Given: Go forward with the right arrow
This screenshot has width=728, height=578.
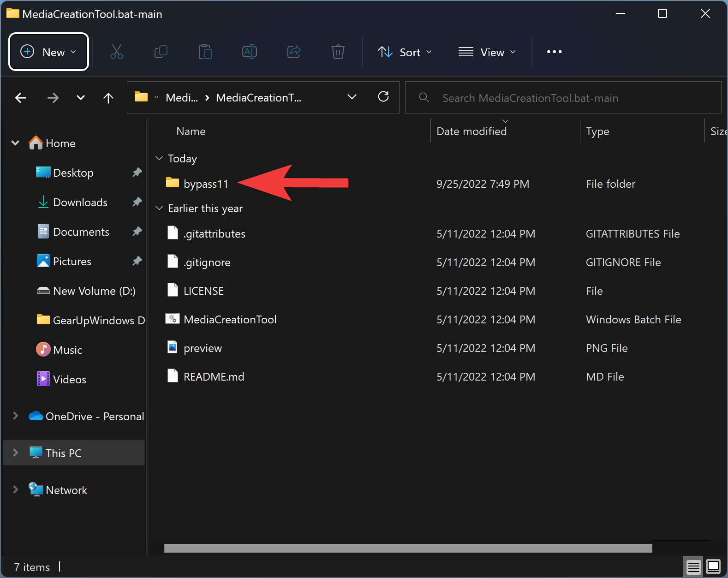Looking at the screenshot, I should click(53, 98).
